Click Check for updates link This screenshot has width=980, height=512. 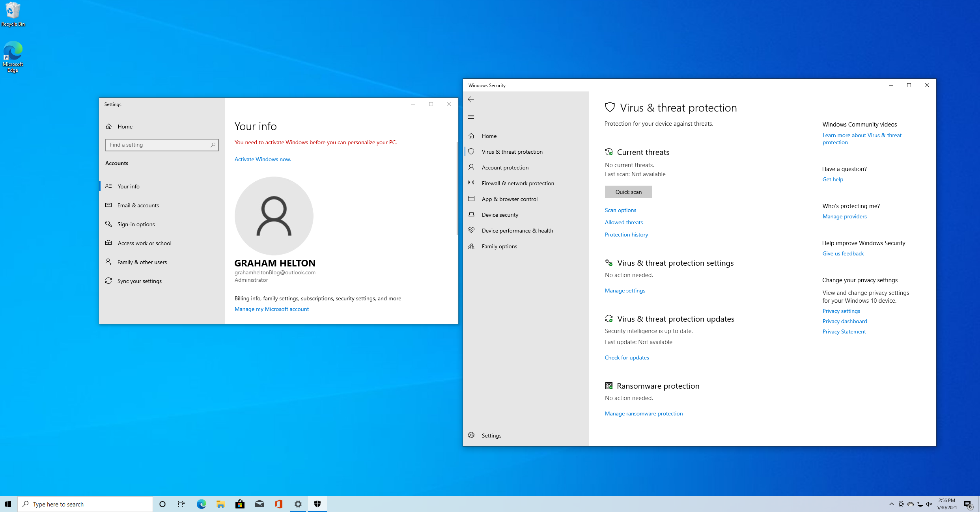pos(627,357)
